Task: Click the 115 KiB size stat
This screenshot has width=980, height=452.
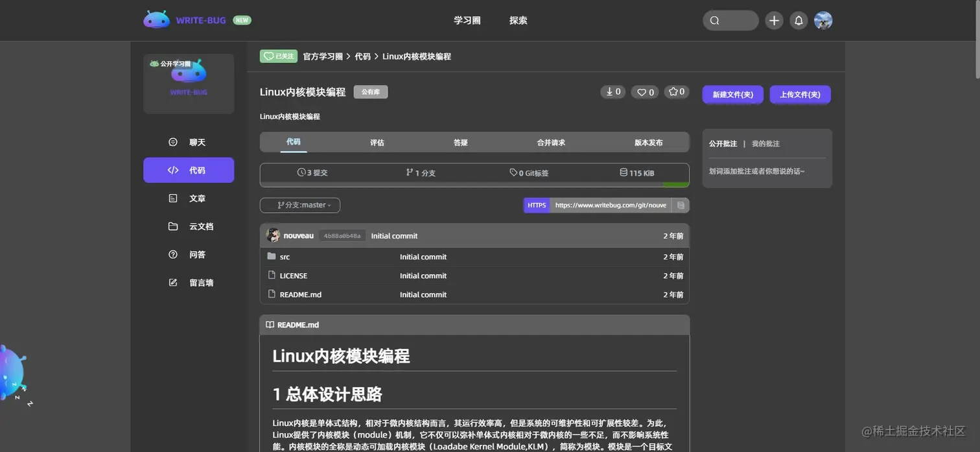Action: [x=637, y=173]
